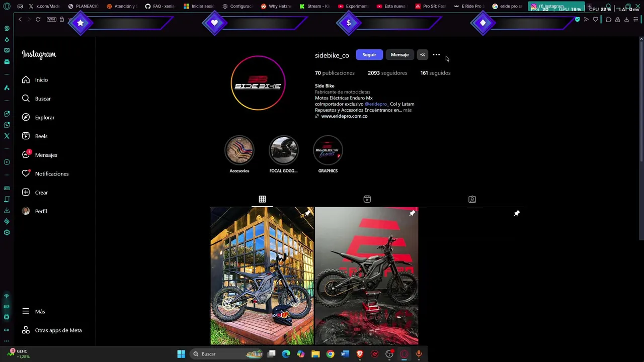Open Opera sidebar three-dots menu

point(7,340)
